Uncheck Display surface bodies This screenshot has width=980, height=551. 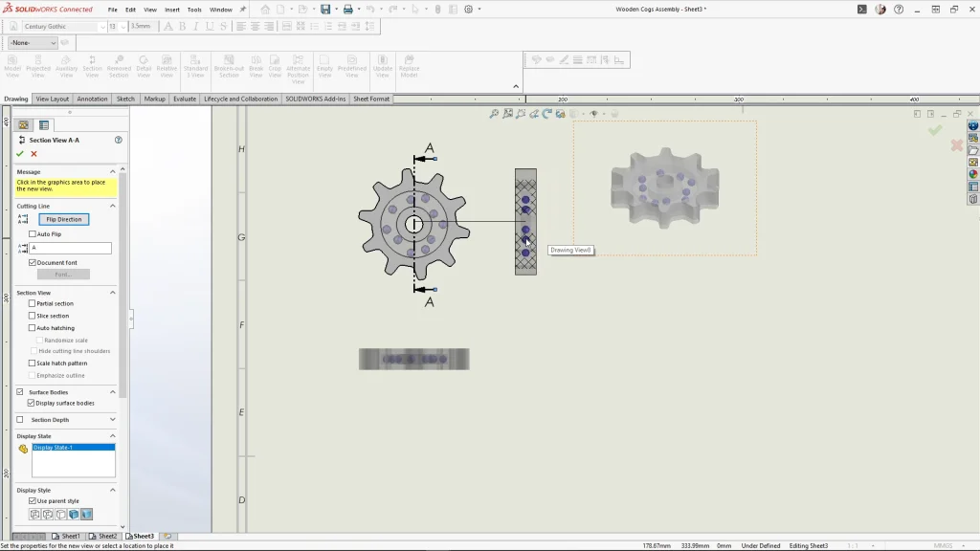click(33, 403)
